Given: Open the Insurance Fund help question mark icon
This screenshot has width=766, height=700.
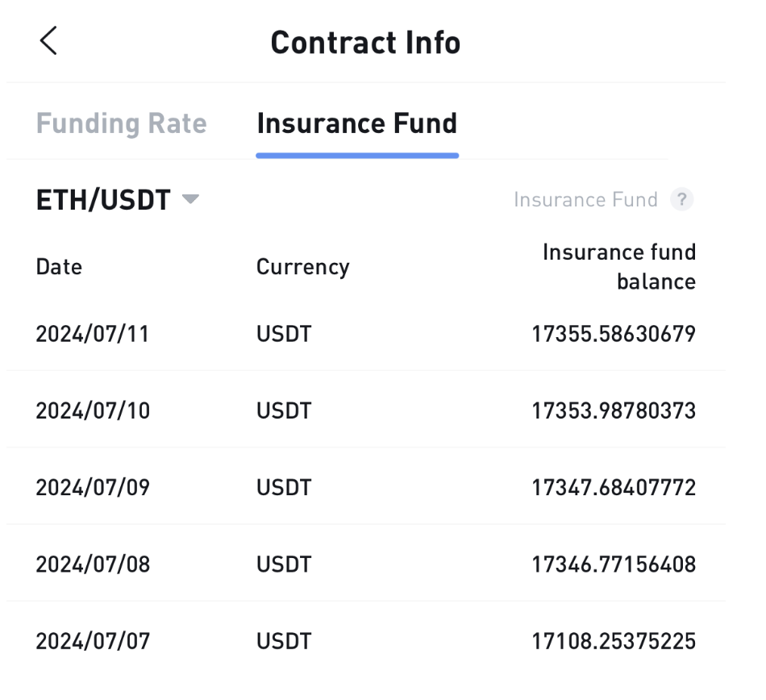Looking at the screenshot, I should pos(681,199).
